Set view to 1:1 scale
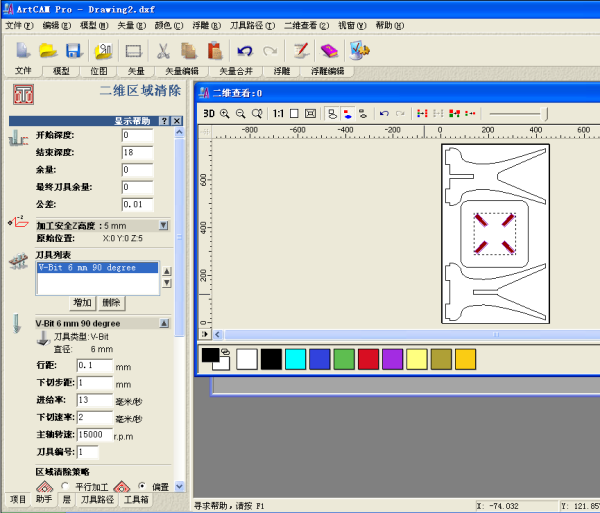 coord(278,114)
